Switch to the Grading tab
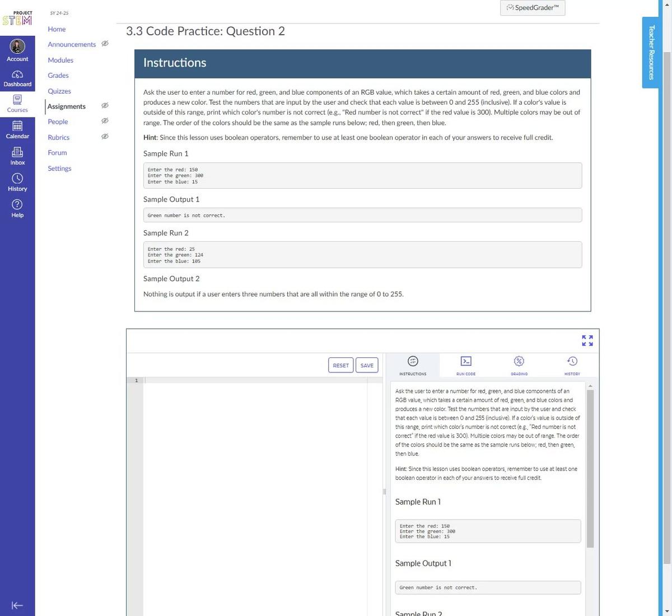Screen dimensions: 672x616 (x=519, y=365)
